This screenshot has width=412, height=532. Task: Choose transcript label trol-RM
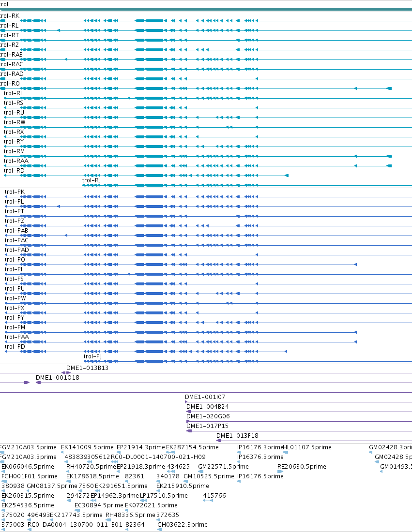pos(14,151)
